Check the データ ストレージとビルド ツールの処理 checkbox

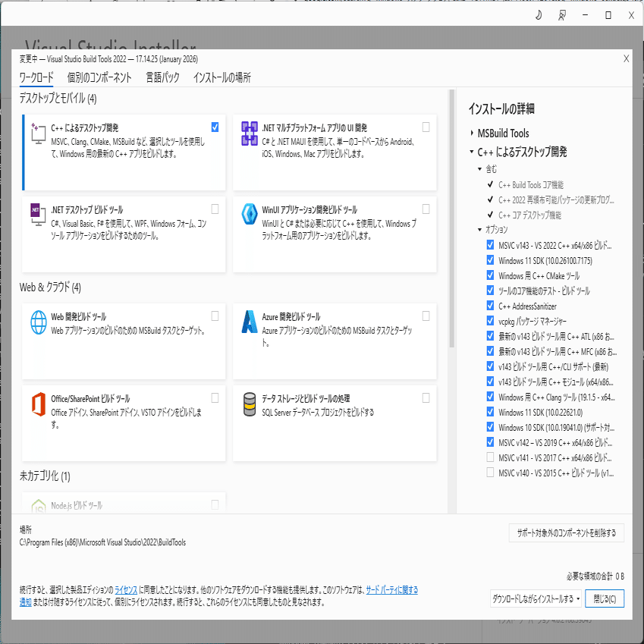(x=426, y=398)
